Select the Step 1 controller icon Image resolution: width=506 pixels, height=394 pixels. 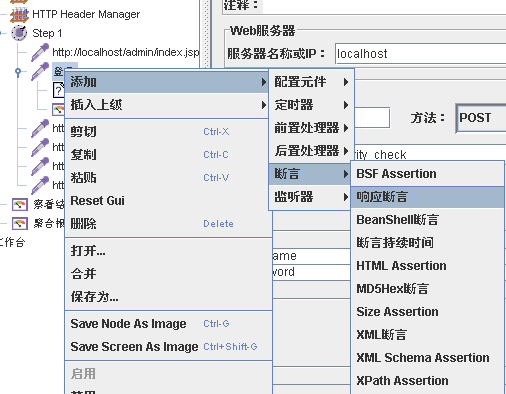pos(19,33)
